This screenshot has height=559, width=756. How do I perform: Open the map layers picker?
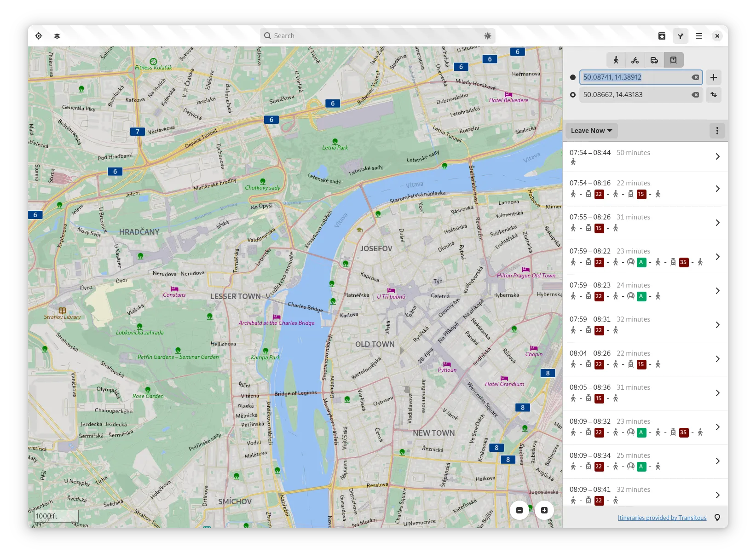tap(57, 36)
